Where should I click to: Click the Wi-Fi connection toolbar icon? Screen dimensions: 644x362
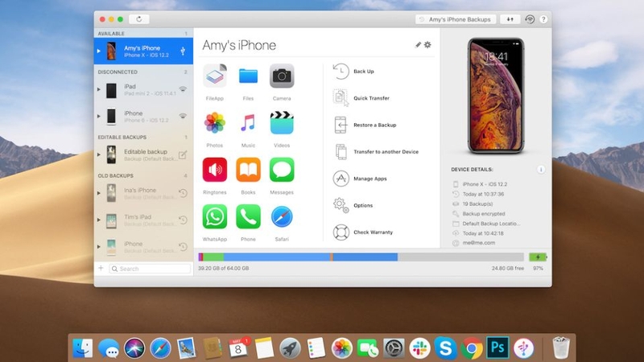pyautogui.click(x=530, y=19)
